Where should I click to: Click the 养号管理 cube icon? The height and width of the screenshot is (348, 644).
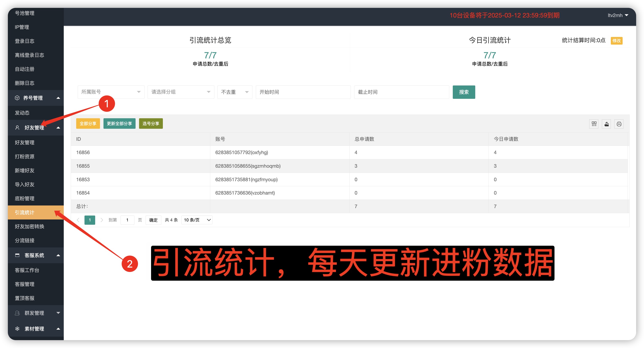click(17, 98)
